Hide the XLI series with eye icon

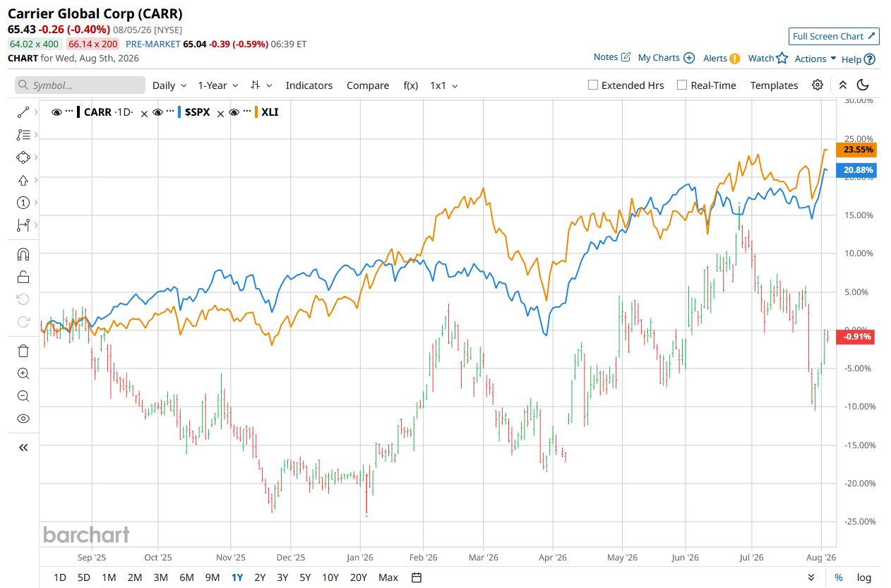click(x=234, y=112)
